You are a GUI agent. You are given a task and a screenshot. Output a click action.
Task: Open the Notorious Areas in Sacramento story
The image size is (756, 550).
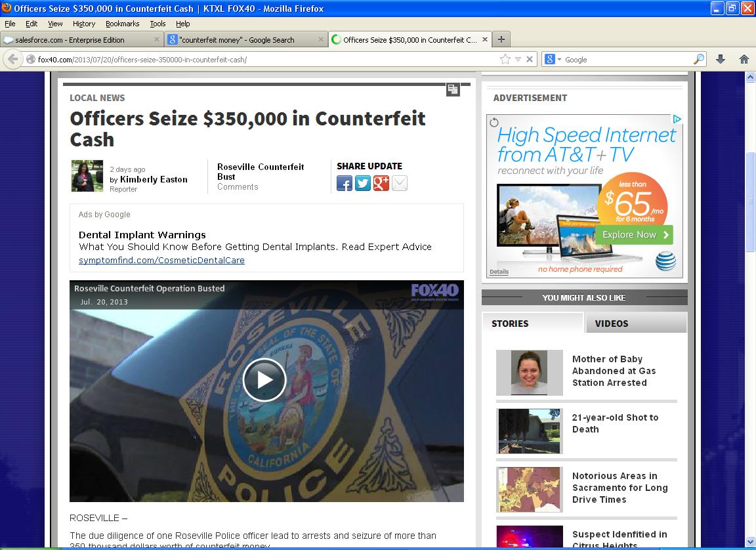pos(620,488)
